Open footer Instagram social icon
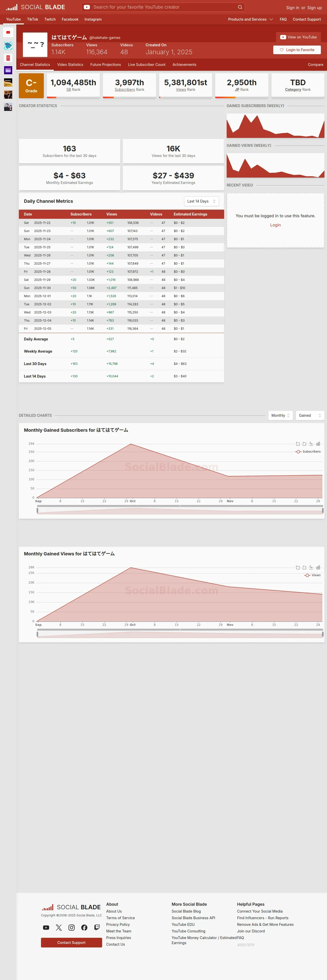Image resolution: width=327 pixels, height=980 pixels. (x=72, y=928)
